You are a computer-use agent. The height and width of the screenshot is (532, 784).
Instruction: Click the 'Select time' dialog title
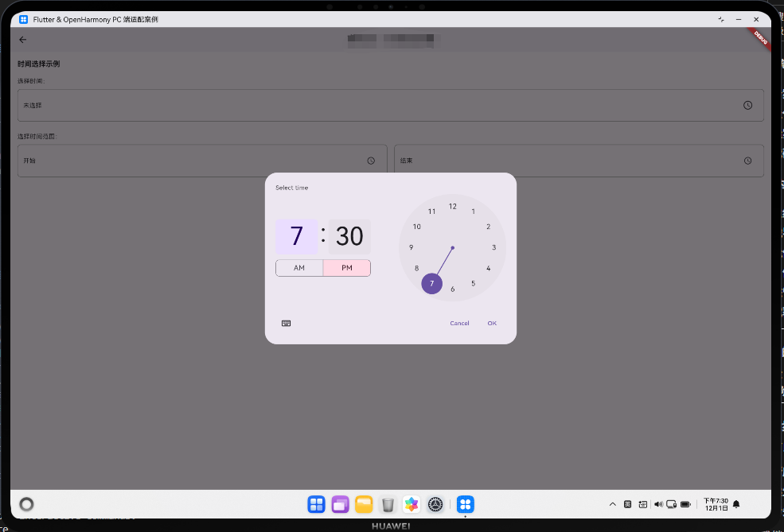291,188
